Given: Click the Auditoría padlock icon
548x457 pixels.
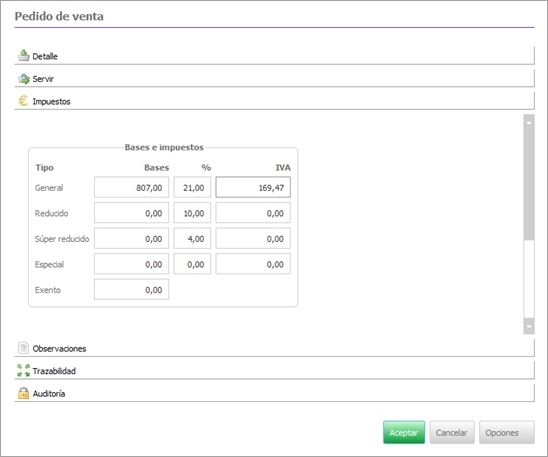Looking at the screenshot, I should pyautogui.click(x=23, y=393).
